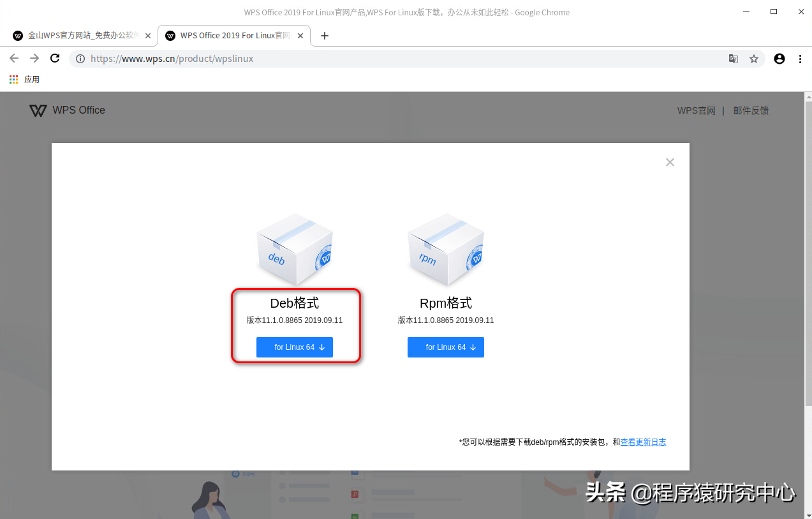This screenshot has height=519, width=812.
Task: Open the Chrome three-dot menu
Action: point(800,59)
